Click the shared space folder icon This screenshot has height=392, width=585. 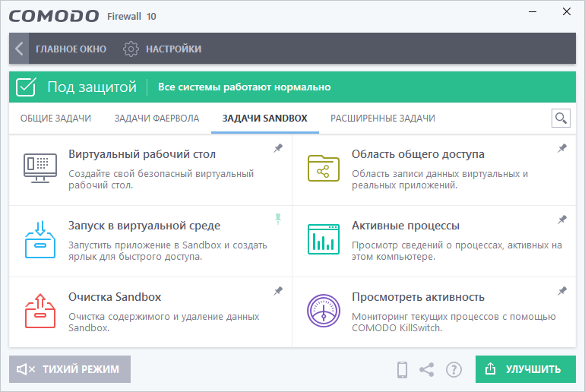(324, 168)
